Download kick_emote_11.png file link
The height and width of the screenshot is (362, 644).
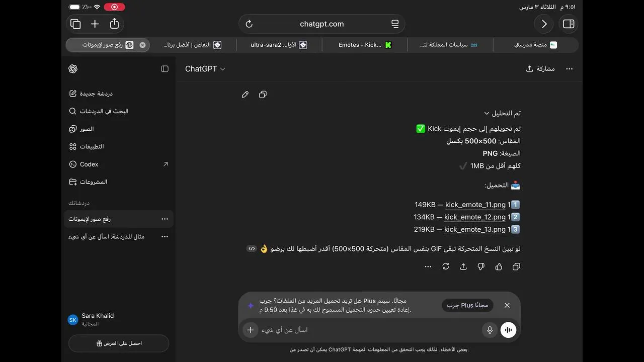(x=476, y=205)
